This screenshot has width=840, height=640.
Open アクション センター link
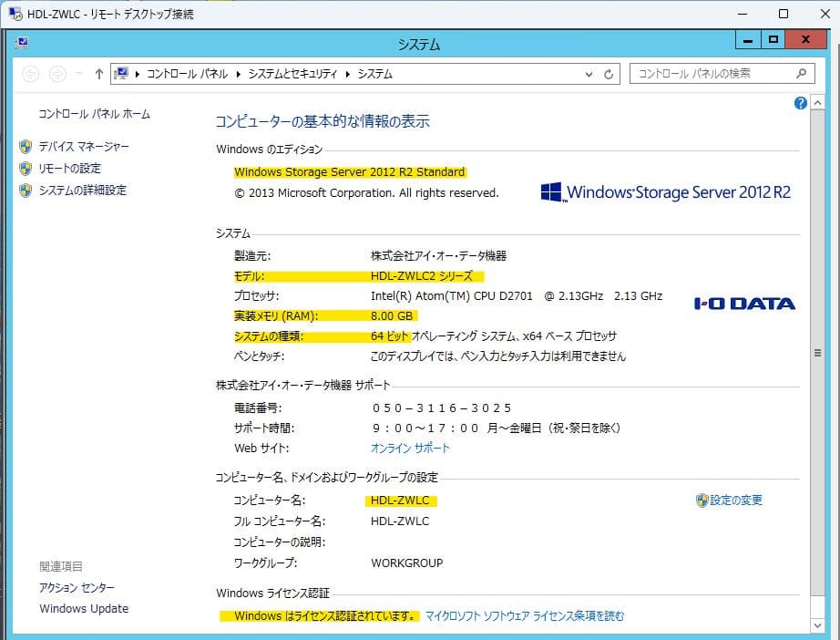[77, 587]
